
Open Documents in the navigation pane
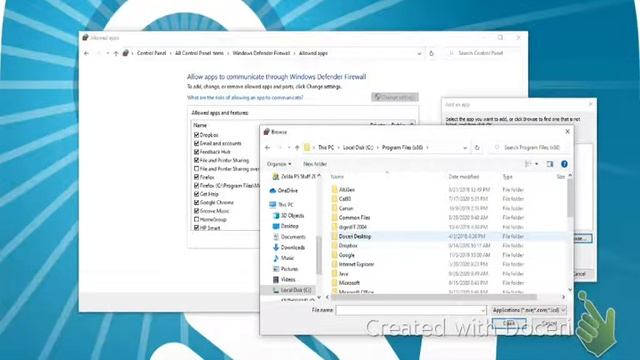pos(293,237)
